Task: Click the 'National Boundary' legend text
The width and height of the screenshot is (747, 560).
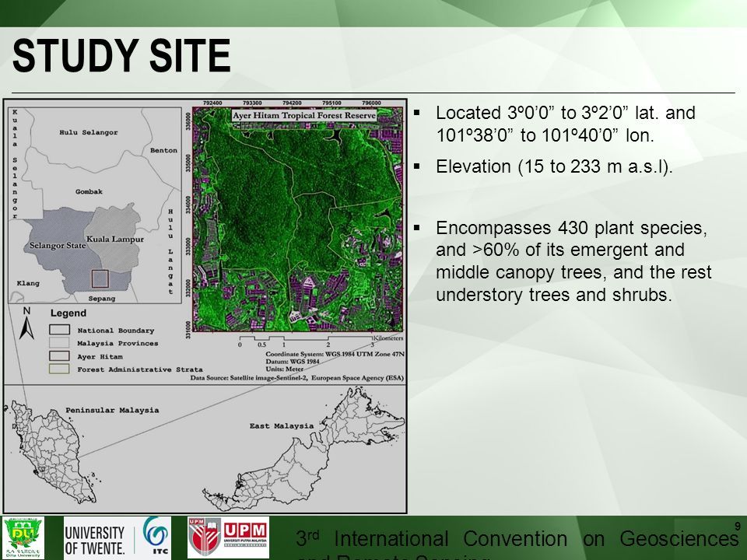Action: (116, 331)
